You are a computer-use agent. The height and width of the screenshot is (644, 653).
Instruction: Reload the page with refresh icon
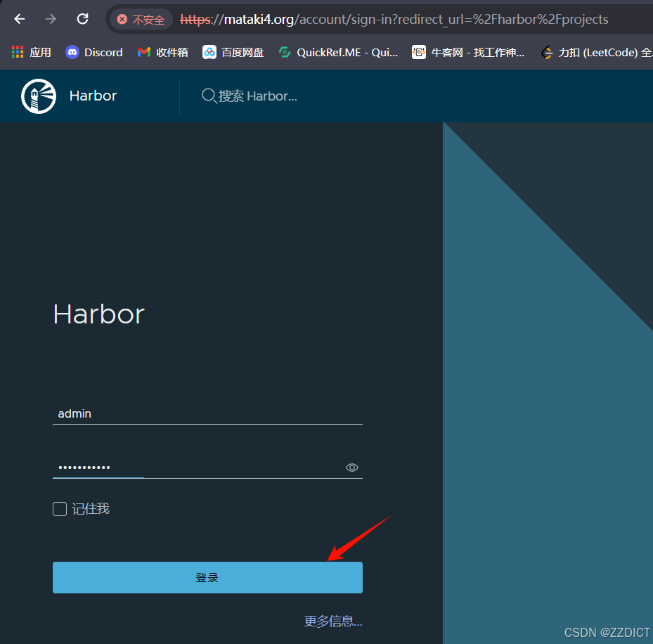click(x=82, y=19)
